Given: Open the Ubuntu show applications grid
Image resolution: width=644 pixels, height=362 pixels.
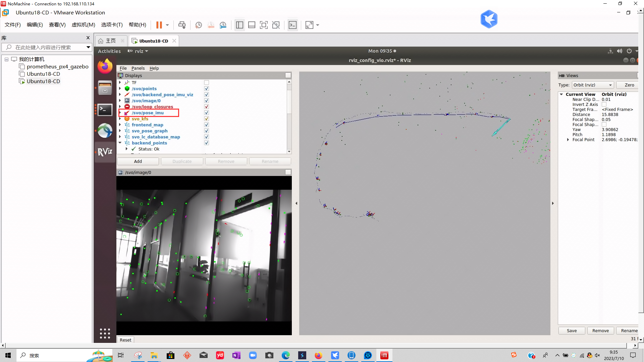Looking at the screenshot, I should click(x=105, y=333).
